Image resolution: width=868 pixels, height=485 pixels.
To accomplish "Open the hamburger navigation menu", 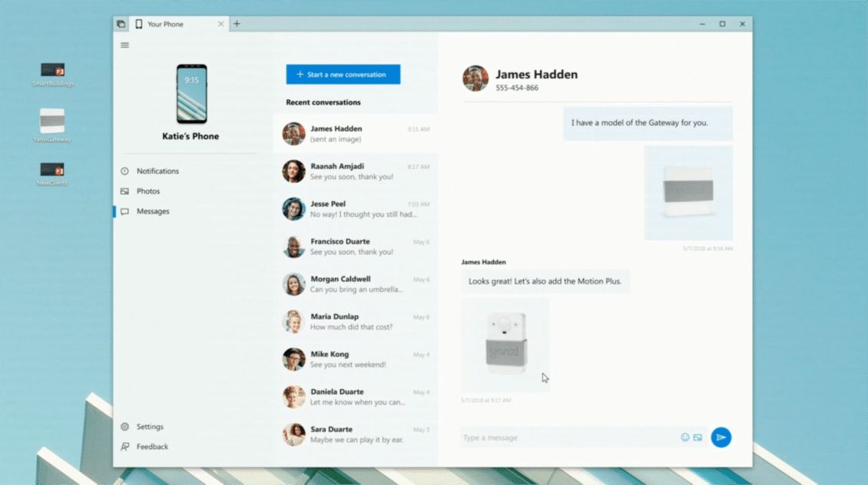I will click(124, 45).
